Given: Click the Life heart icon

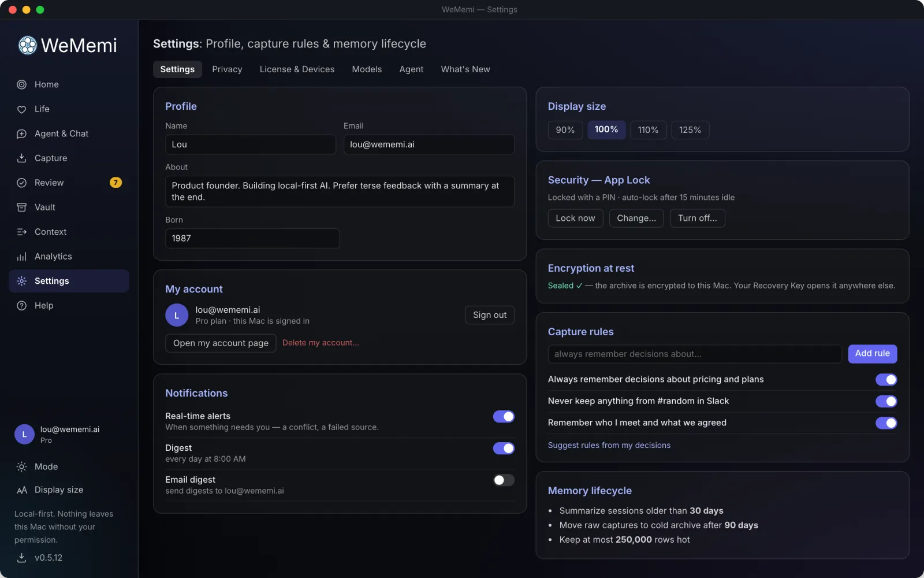Looking at the screenshot, I should click(21, 109).
